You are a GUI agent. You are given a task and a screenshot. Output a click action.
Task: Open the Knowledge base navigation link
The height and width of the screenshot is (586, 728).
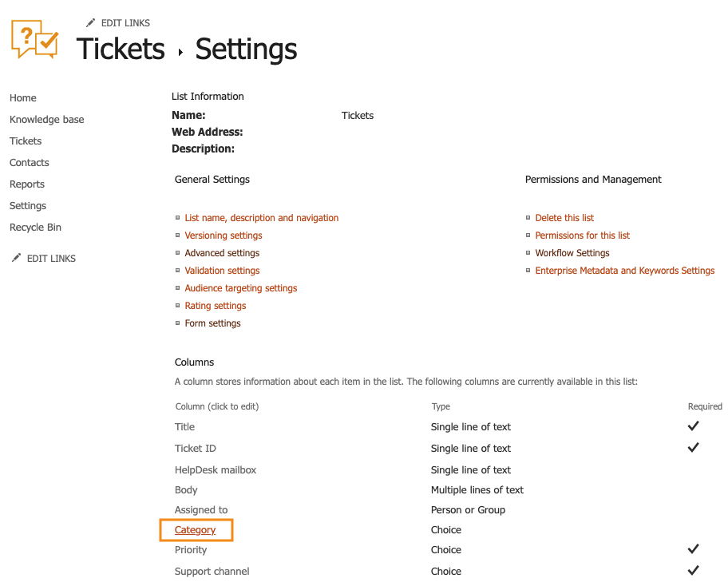[x=46, y=120]
